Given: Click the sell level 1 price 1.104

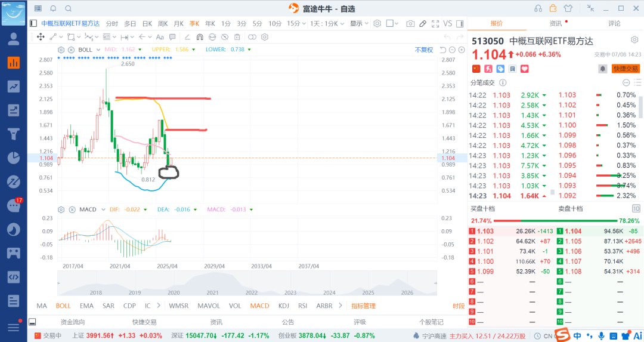Looking at the screenshot, I should point(574,231).
